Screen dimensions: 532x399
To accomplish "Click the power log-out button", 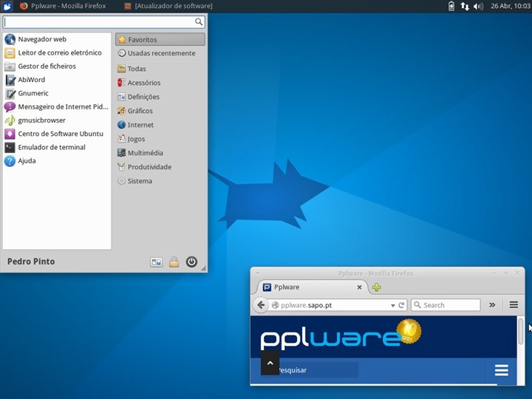I will click(x=191, y=262).
